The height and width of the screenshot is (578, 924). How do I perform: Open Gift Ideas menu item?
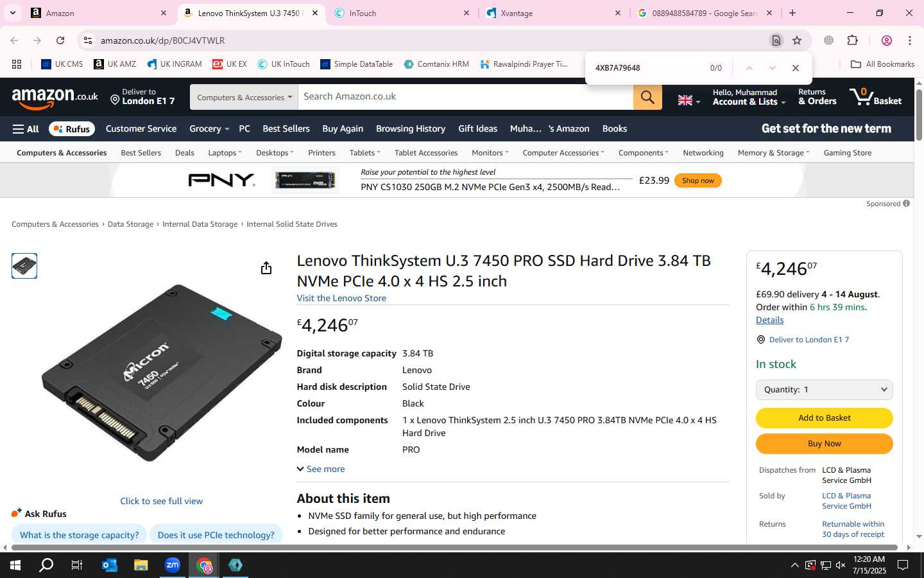click(x=478, y=129)
